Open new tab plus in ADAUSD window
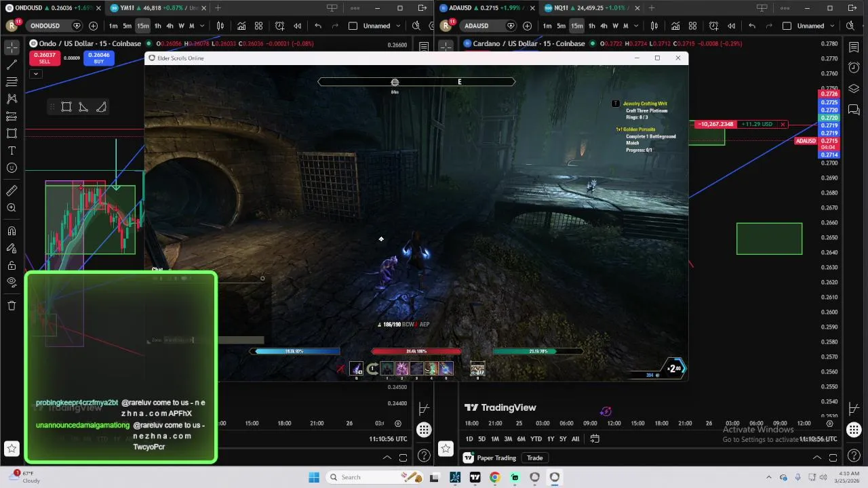Screen dimensions: 868x488 (651, 8)
